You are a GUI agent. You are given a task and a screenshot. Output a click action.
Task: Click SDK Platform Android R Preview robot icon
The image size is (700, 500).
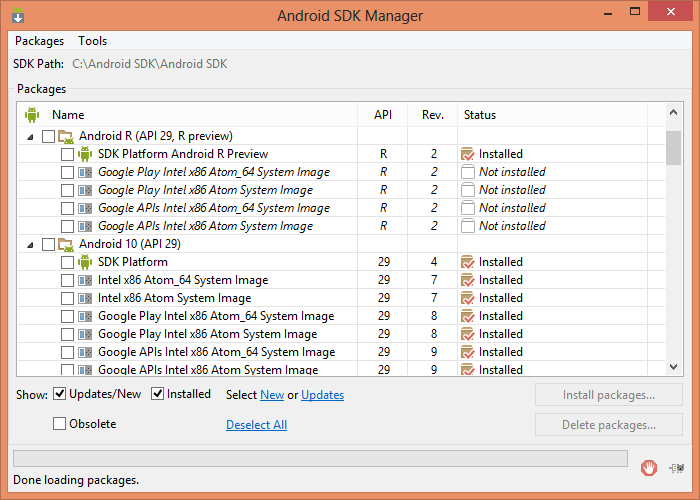[85, 154]
